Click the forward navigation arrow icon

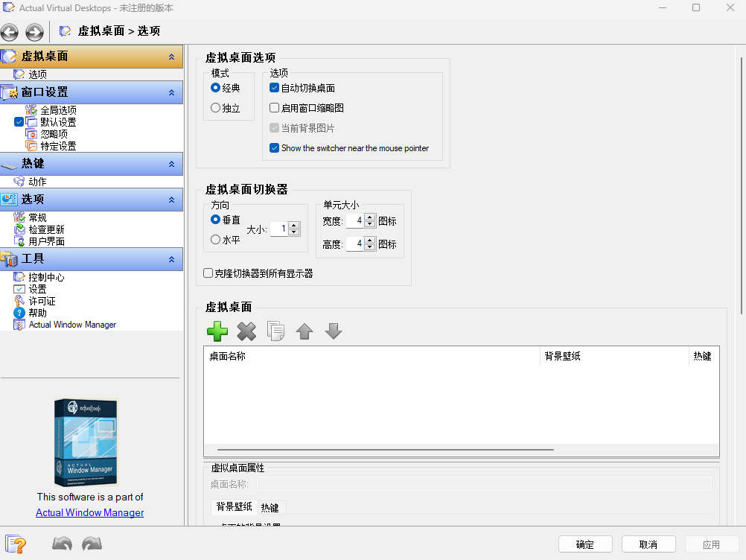point(34,32)
